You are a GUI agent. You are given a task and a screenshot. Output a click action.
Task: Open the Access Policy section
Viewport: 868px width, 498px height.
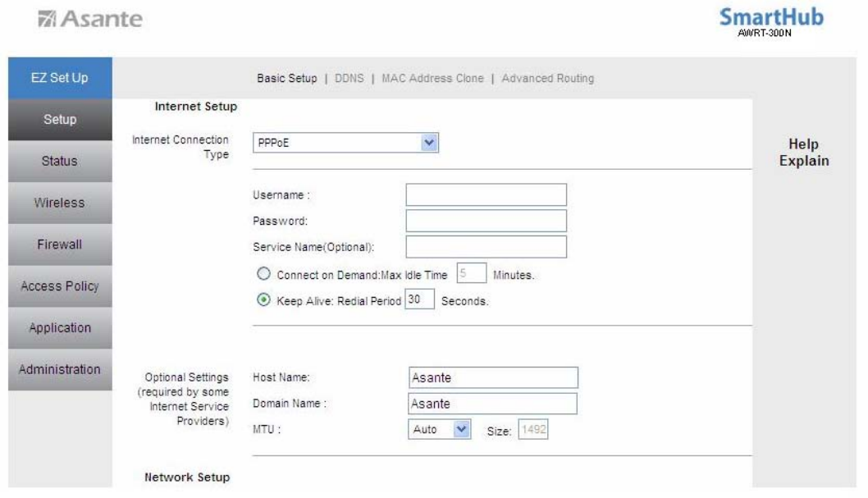pyautogui.click(x=60, y=286)
